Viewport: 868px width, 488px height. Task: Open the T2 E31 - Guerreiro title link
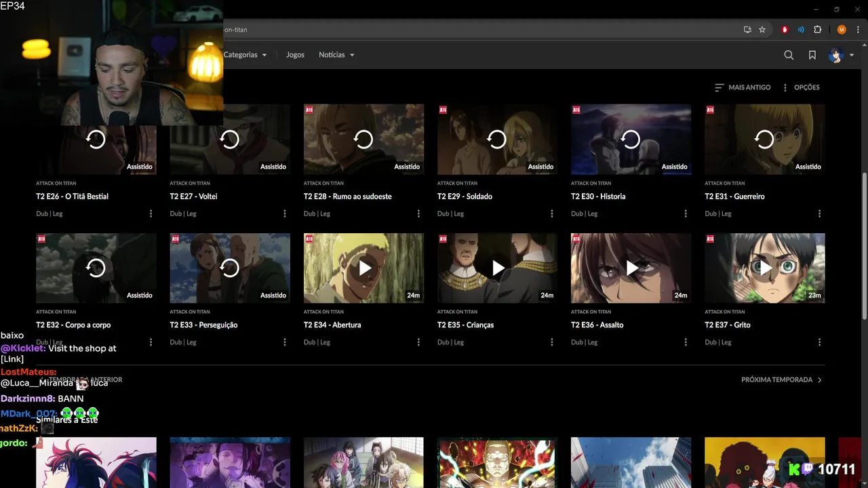tap(734, 197)
